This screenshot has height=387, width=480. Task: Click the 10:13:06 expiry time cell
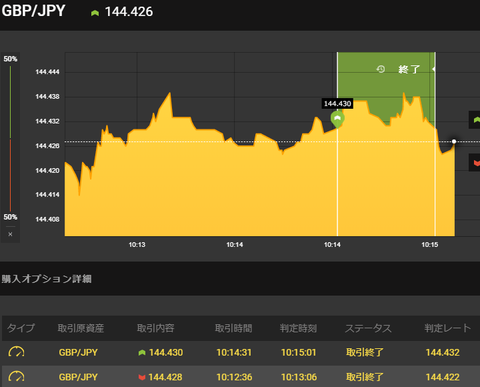(x=299, y=377)
